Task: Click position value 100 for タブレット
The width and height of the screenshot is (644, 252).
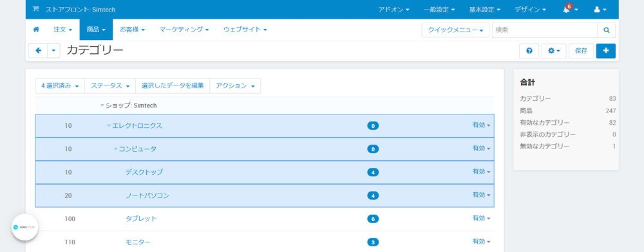Action: click(x=70, y=219)
